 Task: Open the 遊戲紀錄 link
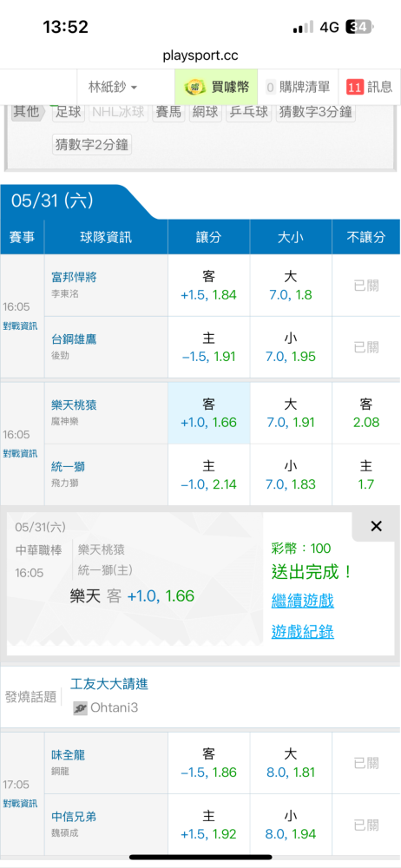tap(302, 632)
